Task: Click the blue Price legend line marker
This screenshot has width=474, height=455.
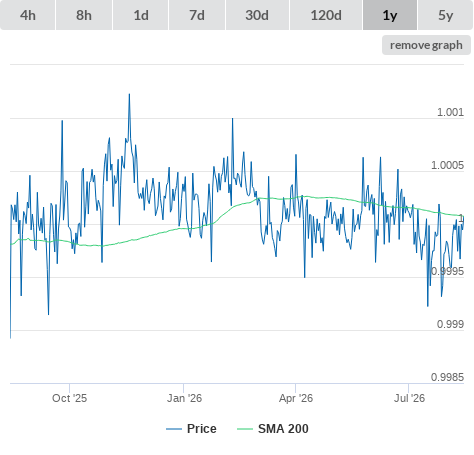Action: click(x=174, y=429)
